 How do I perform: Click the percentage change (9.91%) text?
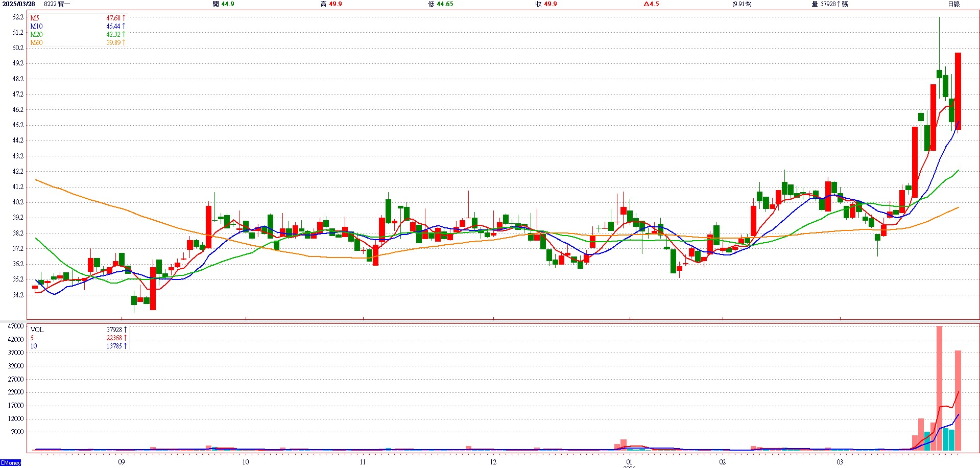[742, 4]
